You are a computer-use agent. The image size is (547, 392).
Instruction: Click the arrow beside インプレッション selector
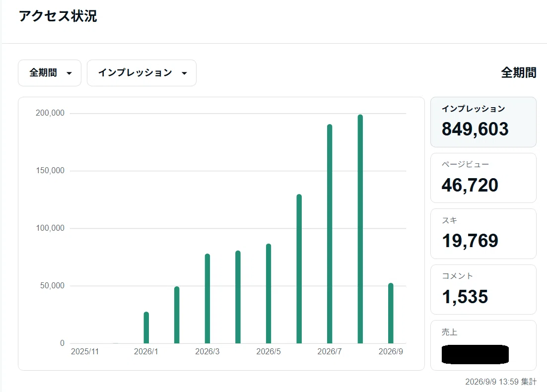[184, 73]
